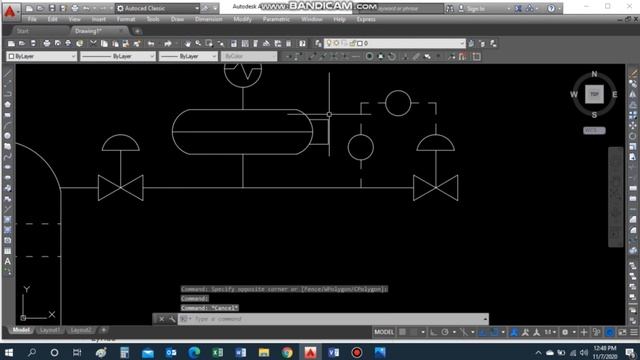
Task: Open the File menu
Action: (32, 19)
